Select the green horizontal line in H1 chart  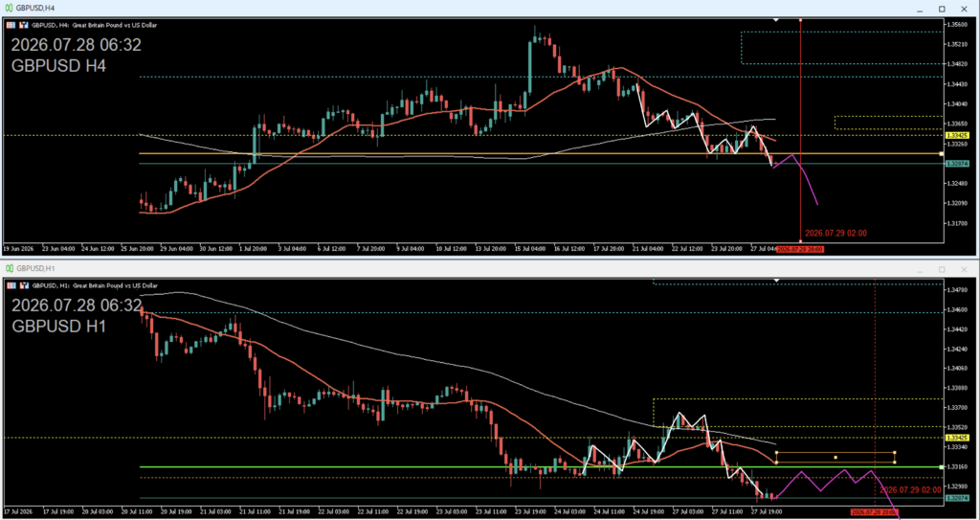(541, 466)
